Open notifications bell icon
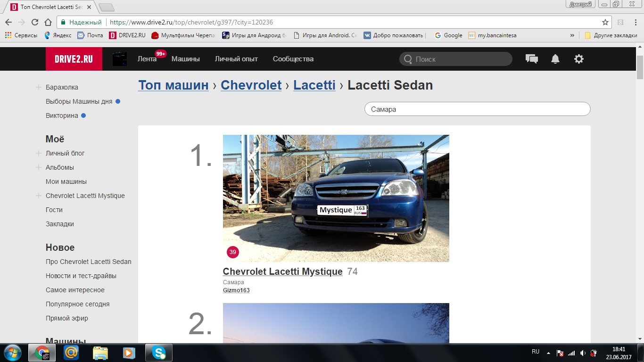Viewport: 644px width, 362px height. coord(555,59)
